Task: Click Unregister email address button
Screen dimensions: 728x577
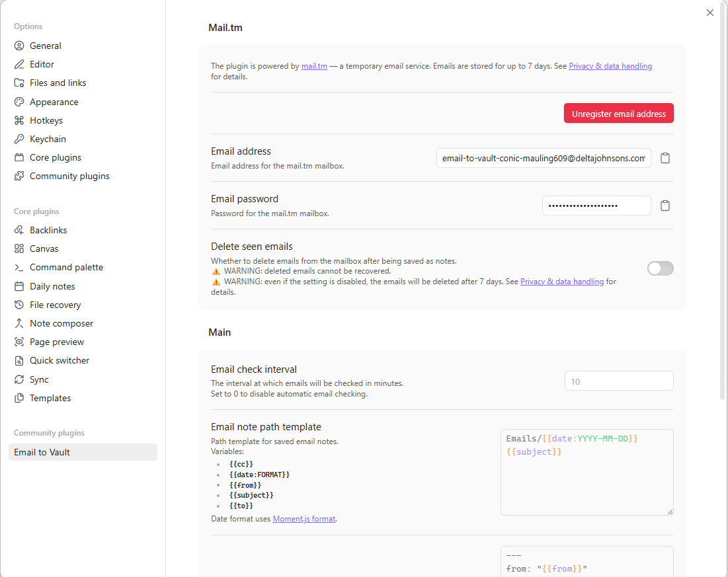Action: point(618,113)
